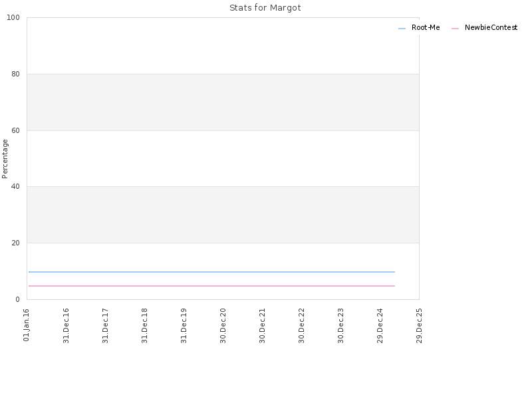
Task: Click the blue Root-Me data line
Action: [211, 272]
